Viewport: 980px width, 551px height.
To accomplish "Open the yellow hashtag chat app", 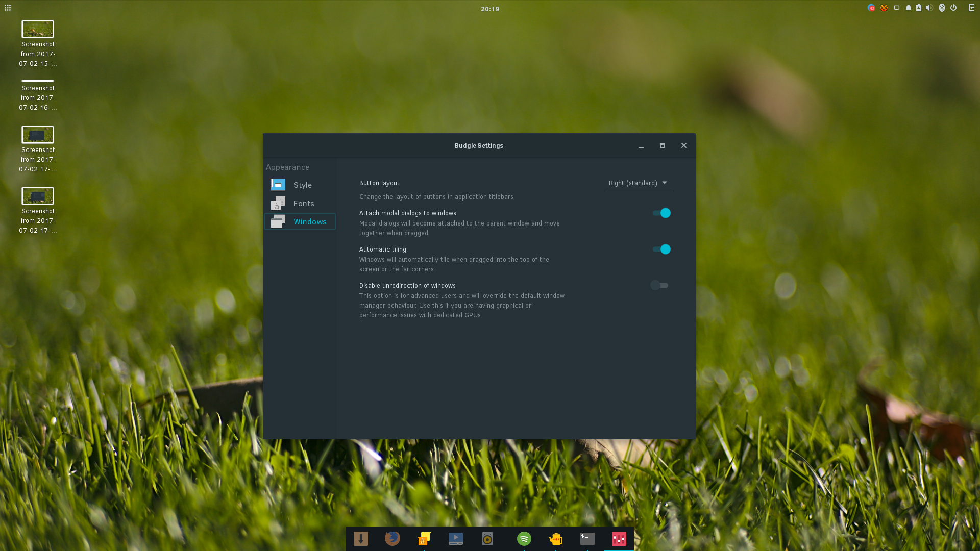I will coord(424,539).
